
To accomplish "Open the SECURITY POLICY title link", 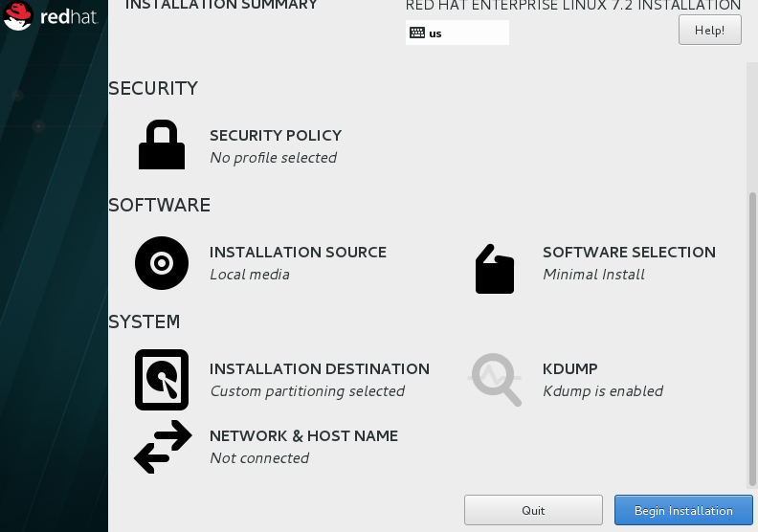I will 276,135.
